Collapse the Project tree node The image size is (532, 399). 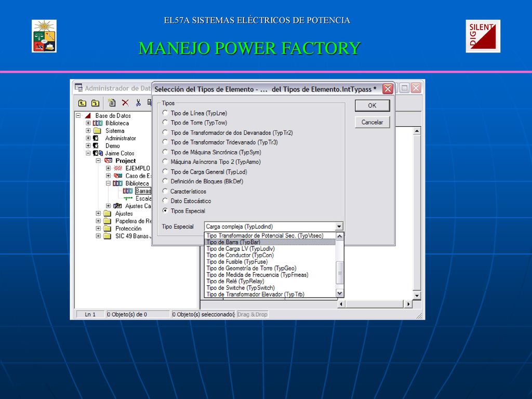point(98,161)
